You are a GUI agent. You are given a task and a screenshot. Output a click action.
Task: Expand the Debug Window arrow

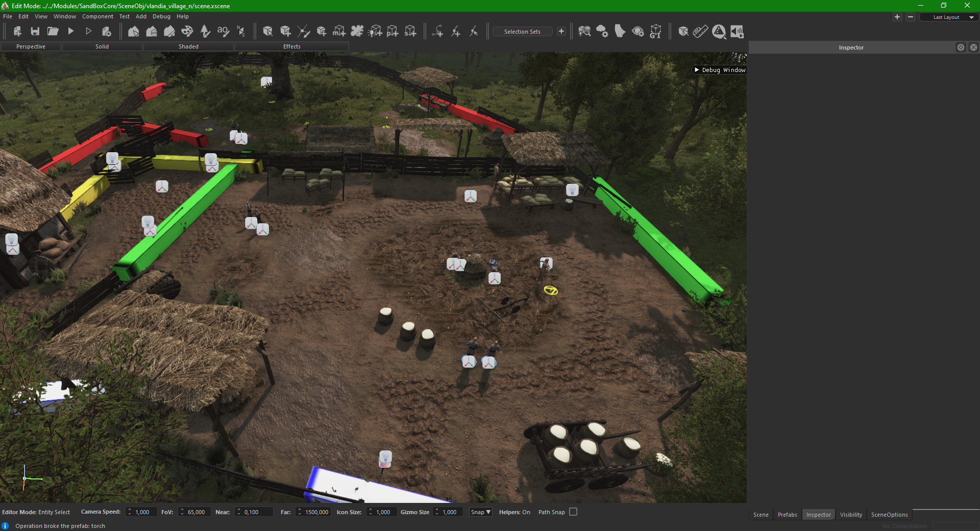click(697, 70)
